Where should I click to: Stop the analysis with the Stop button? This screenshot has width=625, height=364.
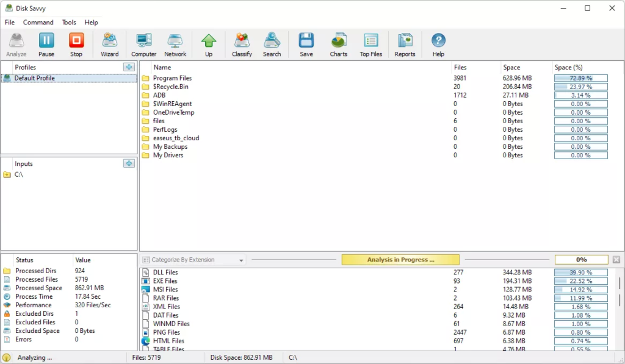click(x=76, y=45)
